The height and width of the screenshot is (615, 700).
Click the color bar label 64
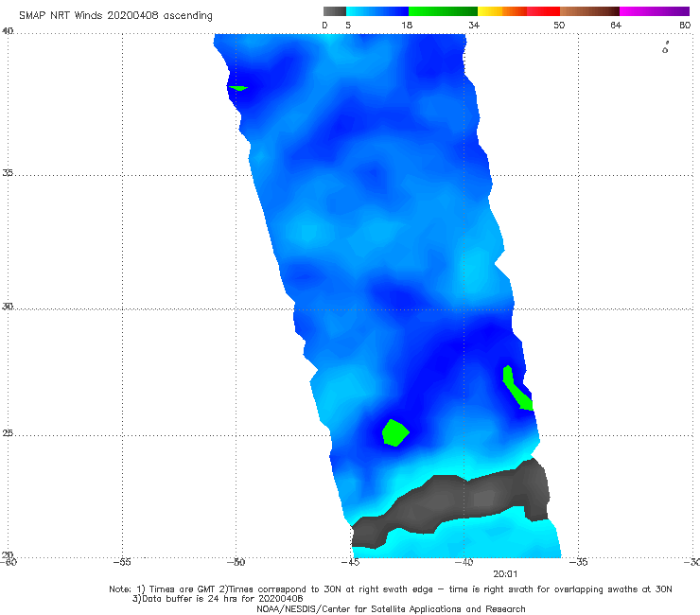pos(616,25)
